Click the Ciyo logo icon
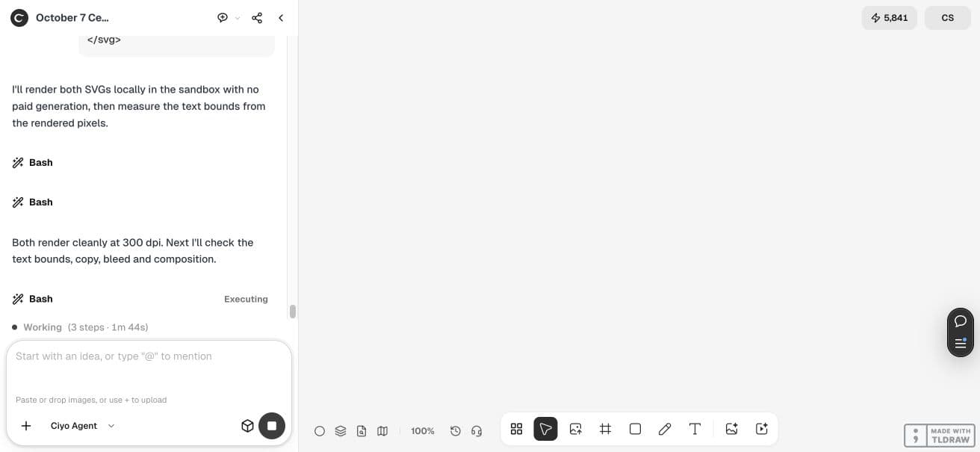The image size is (980, 452). pyautogui.click(x=19, y=17)
